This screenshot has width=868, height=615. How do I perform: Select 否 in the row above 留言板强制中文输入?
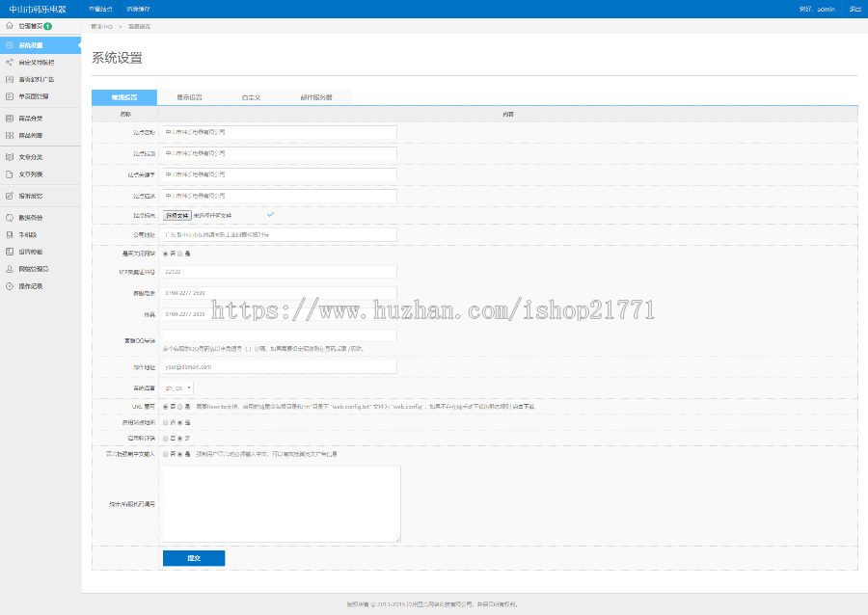click(166, 438)
